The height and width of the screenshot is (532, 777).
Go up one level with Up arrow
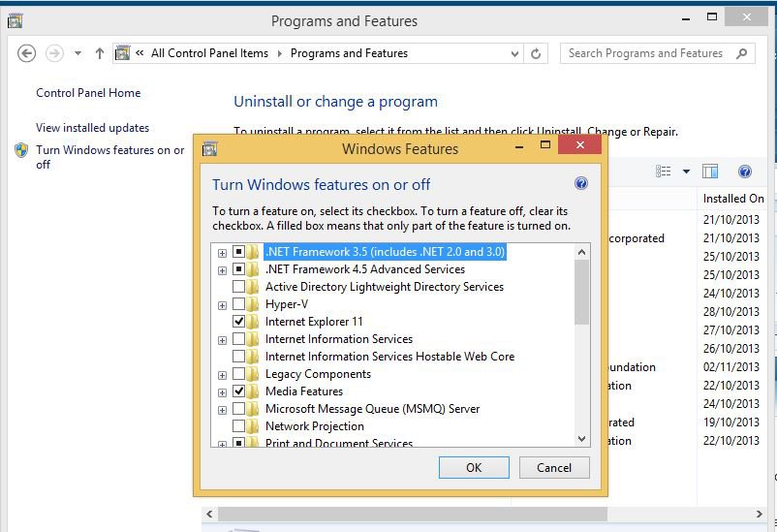point(100,53)
